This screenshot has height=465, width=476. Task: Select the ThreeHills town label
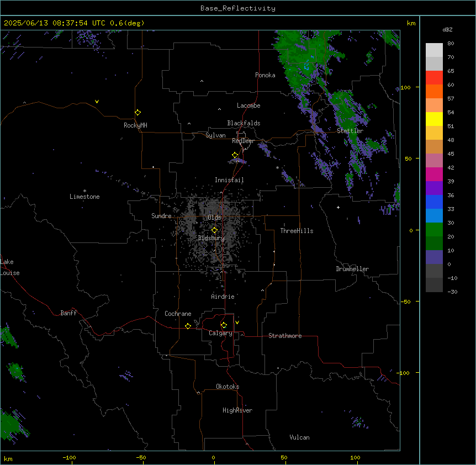(x=297, y=231)
